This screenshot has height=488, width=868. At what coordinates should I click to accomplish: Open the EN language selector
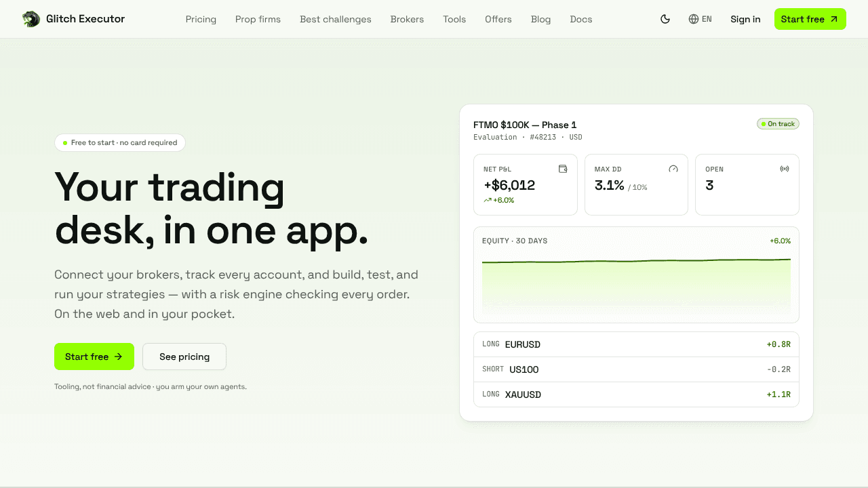pyautogui.click(x=700, y=19)
